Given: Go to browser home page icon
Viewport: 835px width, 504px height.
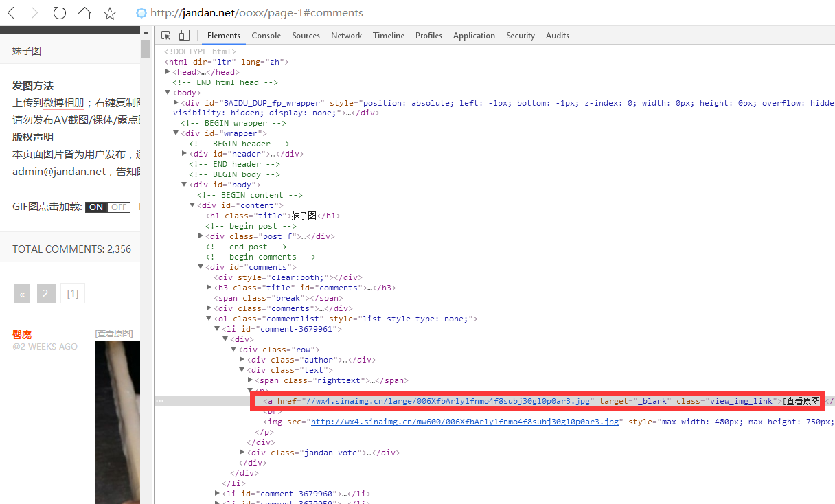Looking at the screenshot, I should 84,13.
